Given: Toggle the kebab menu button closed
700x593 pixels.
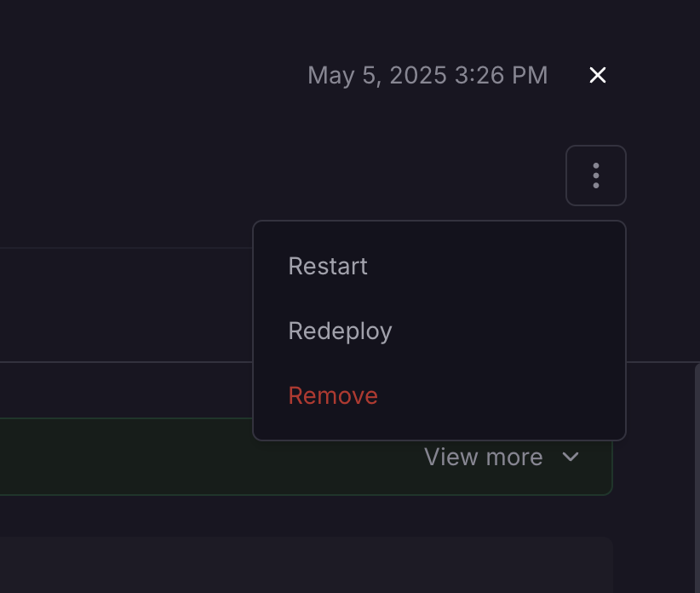Looking at the screenshot, I should pyautogui.click(x=596, y=176).
